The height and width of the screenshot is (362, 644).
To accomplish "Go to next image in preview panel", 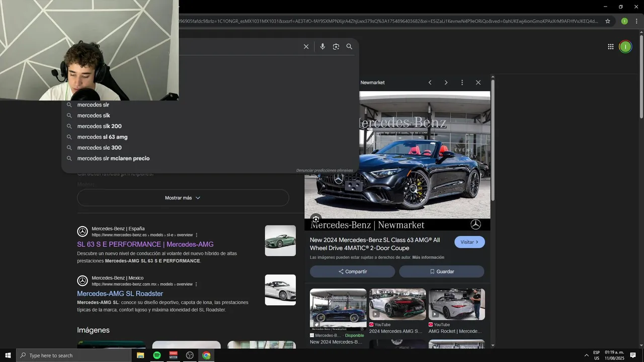I will [446, 82].
